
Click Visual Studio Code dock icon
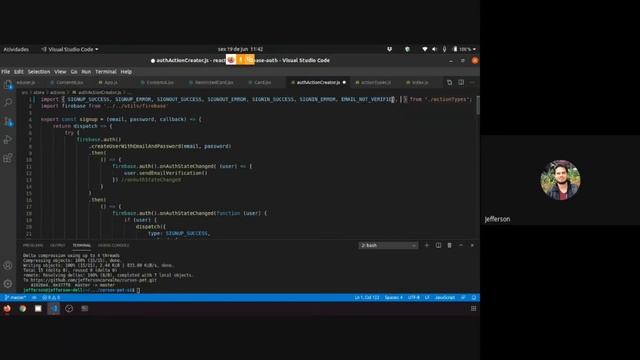(53, 309)
